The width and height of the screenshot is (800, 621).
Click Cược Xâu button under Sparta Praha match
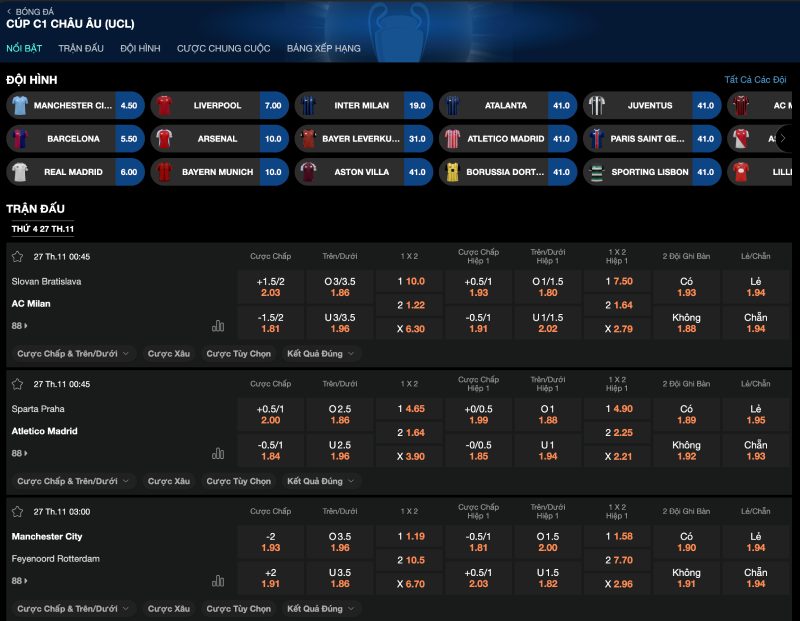(x=168, y=481)
